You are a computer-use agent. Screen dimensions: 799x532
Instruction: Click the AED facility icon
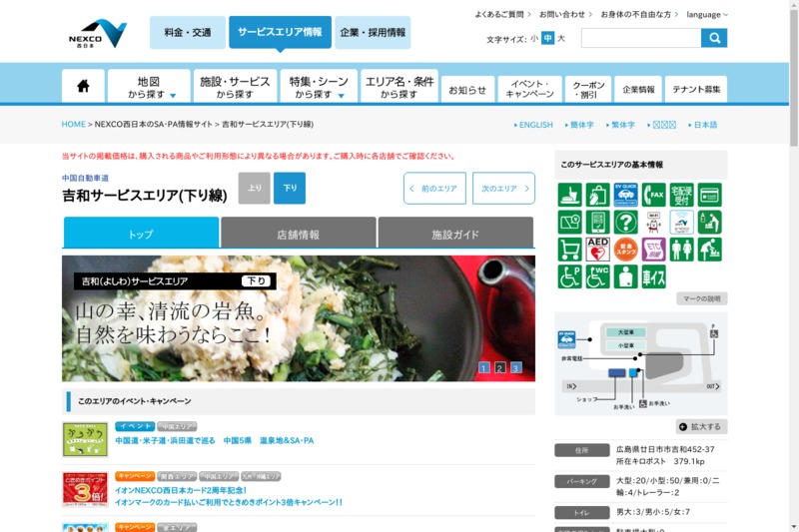[x=597, y=250]
